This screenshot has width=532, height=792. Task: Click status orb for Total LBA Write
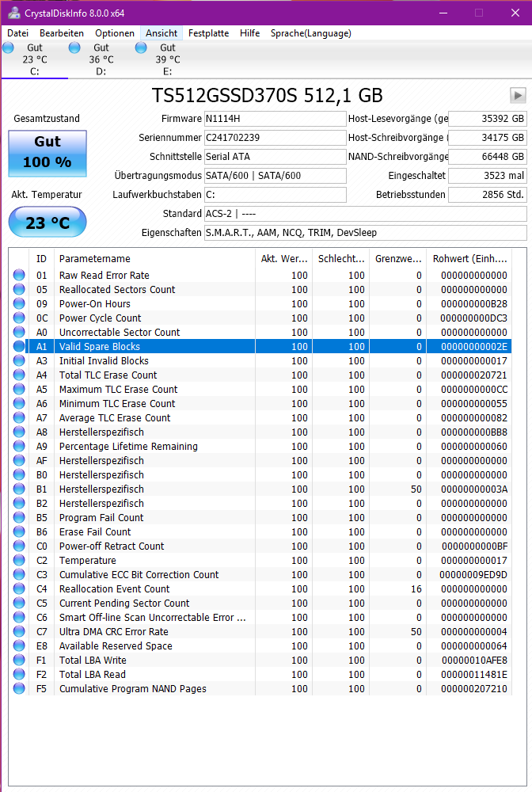(x=19, y=660)
